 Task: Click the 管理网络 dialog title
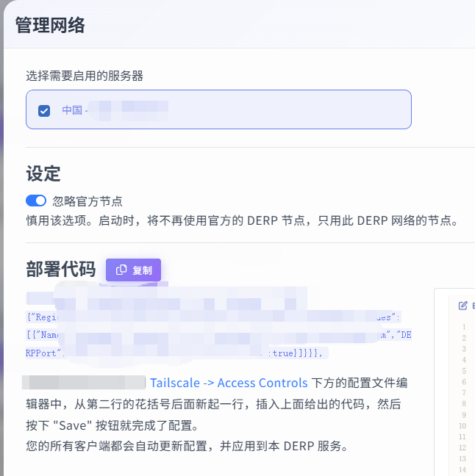pyautogui.click(x=50, y=26)
